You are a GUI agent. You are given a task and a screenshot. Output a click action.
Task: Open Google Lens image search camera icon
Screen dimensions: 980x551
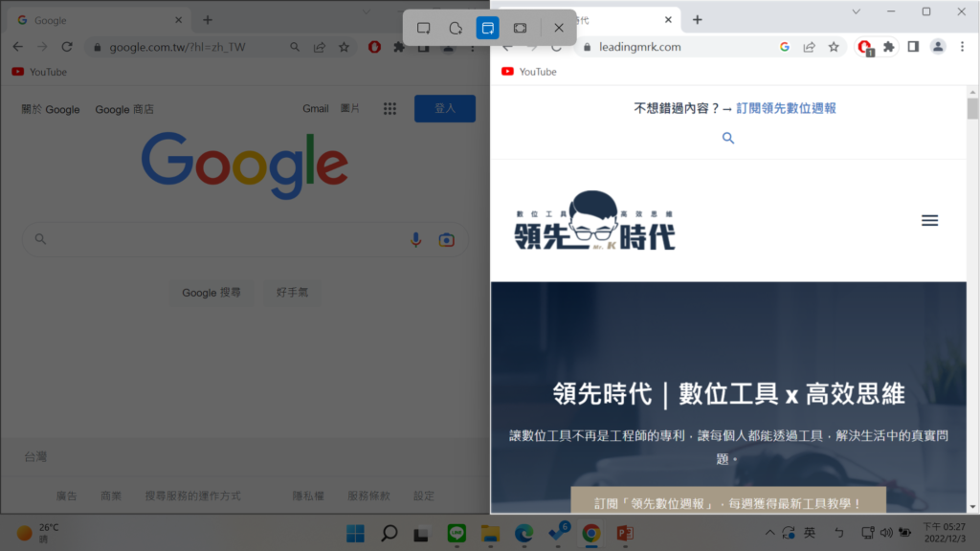coord(446,240)
